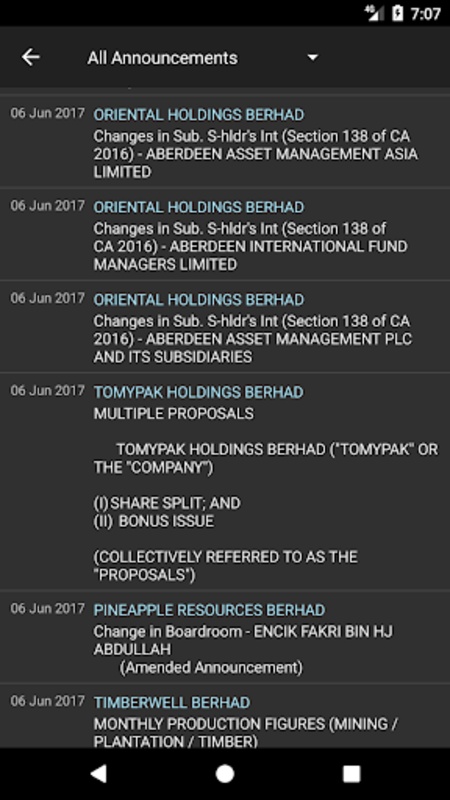Tap the 7:07 clock in status bar
This screenshot has width=450, height=800.
(x=425, y=14)
